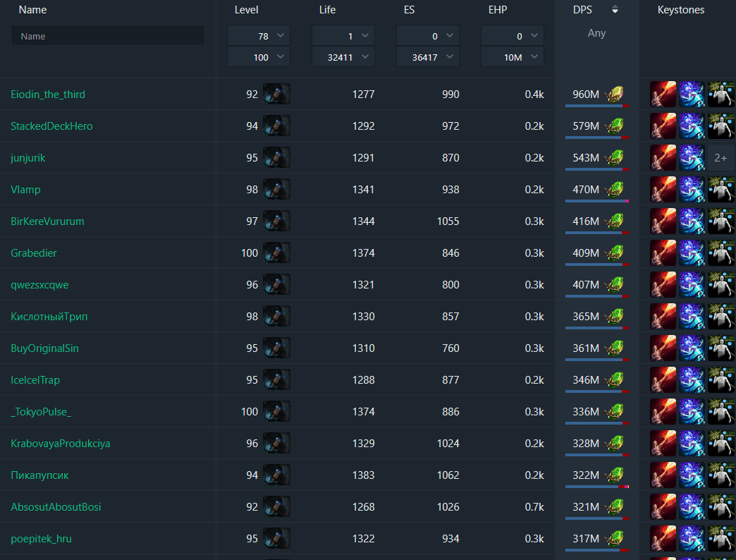Click skill gem icon beside 543M DPS
This screenshot has height=560, width=736.
(x=614, y=158)
